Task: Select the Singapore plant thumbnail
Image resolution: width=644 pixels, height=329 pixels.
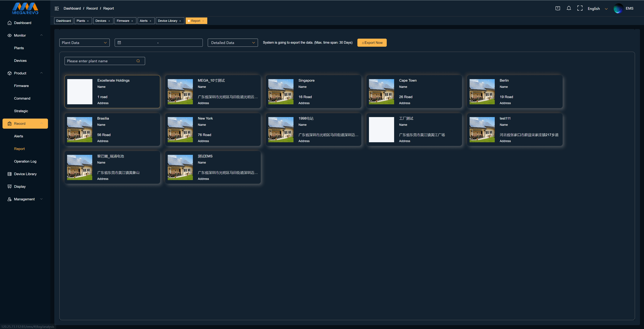Action: (x=281, y=92)
